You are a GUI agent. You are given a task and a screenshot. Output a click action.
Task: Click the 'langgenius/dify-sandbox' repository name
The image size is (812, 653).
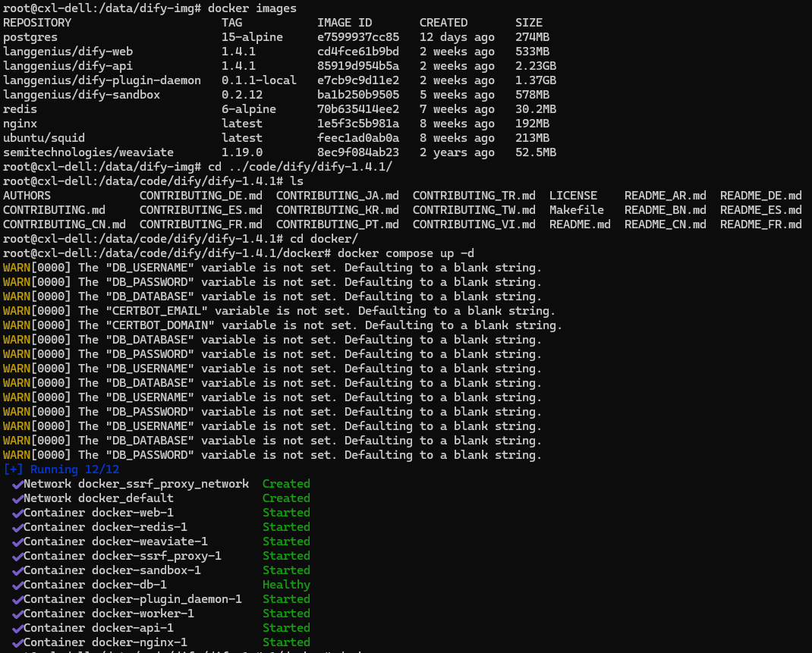click(x=81, y=96)
